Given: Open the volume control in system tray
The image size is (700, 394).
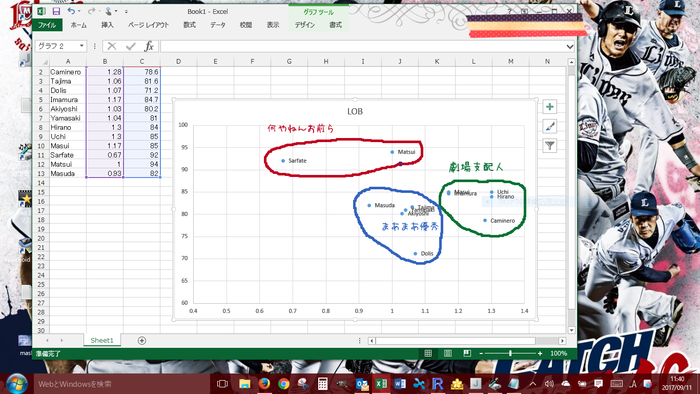Looking at the screenshot, I should point(549,384).
